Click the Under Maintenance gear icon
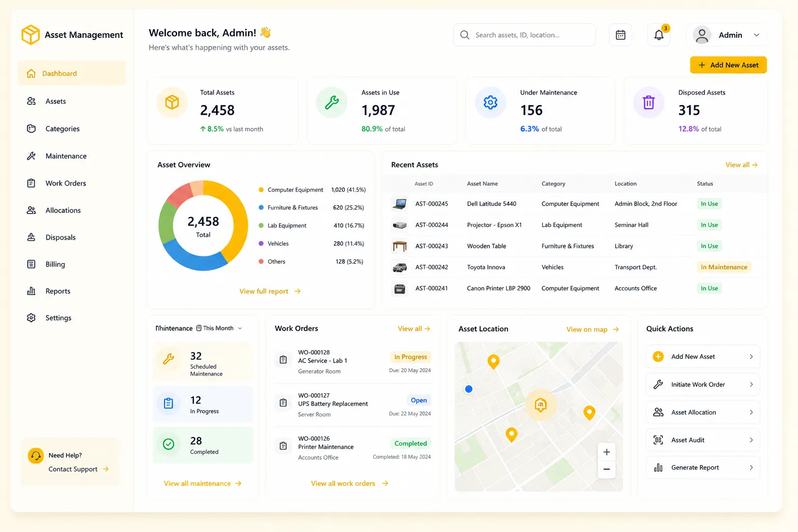Viewport: 798px width, 532px height. coord(490,102)
